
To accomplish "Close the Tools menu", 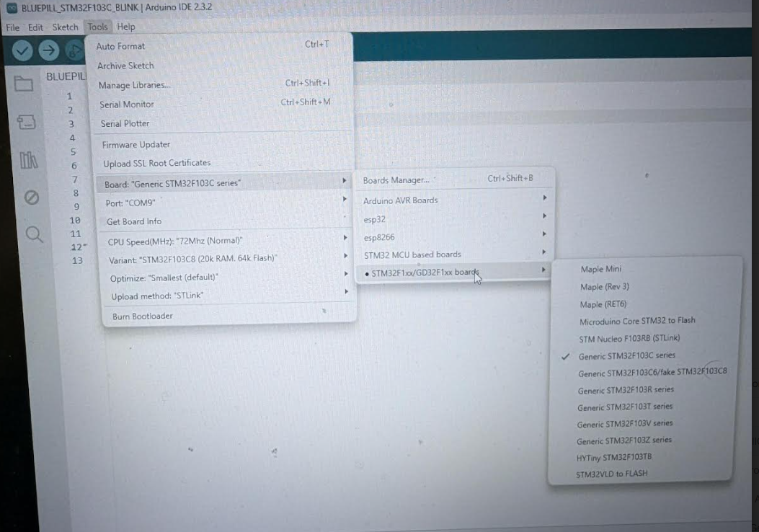I will pos(97,27).
